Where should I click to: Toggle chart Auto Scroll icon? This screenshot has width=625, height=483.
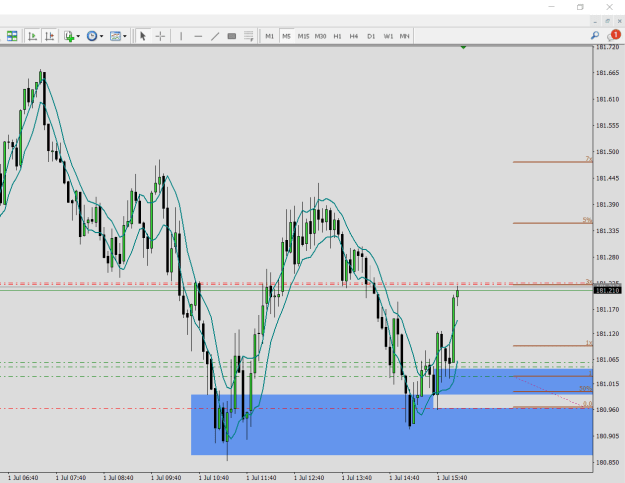coord(32,36)
